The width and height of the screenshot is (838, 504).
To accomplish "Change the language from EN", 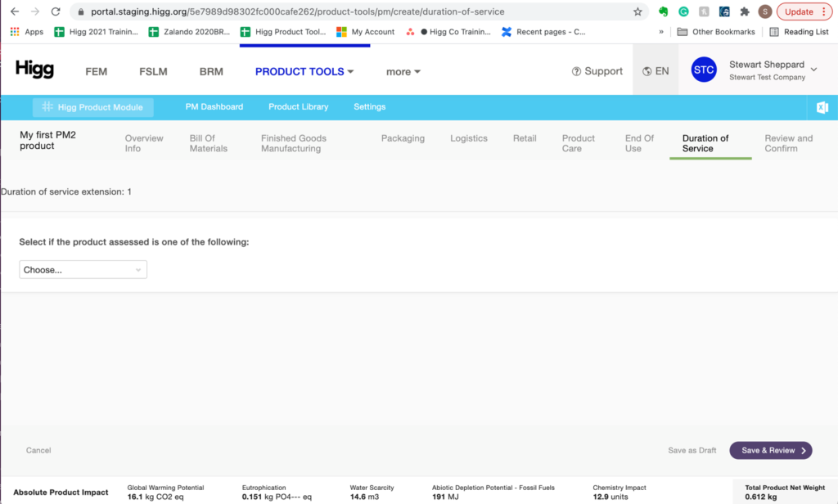I will pos(656,71).
